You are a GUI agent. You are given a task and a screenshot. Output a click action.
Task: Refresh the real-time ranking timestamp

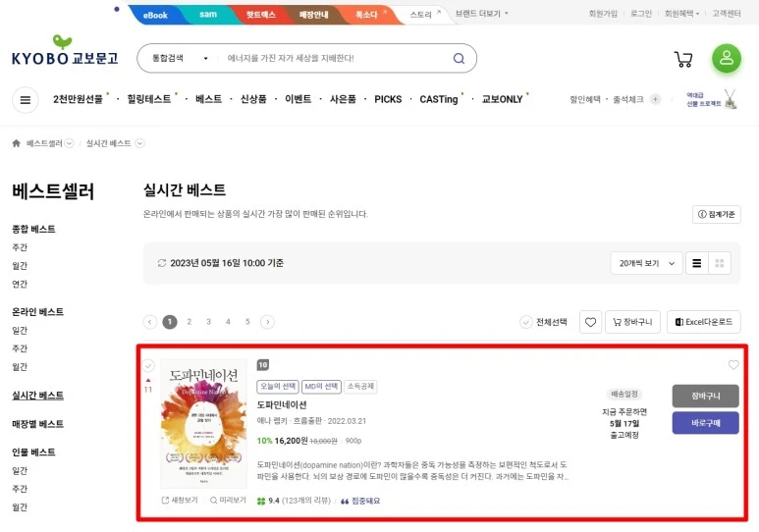tap(162, 263)
